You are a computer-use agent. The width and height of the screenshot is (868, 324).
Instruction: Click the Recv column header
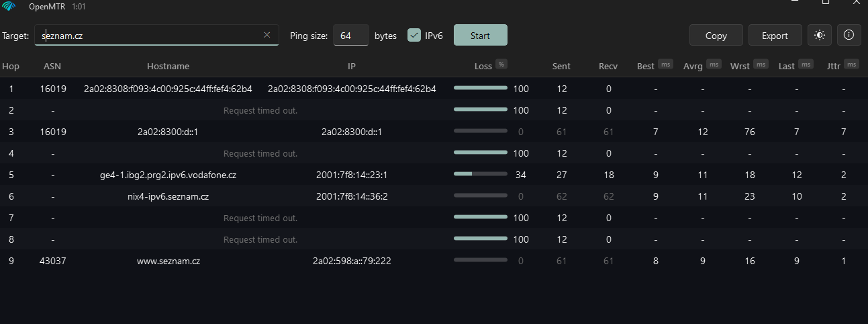point(608,66)
